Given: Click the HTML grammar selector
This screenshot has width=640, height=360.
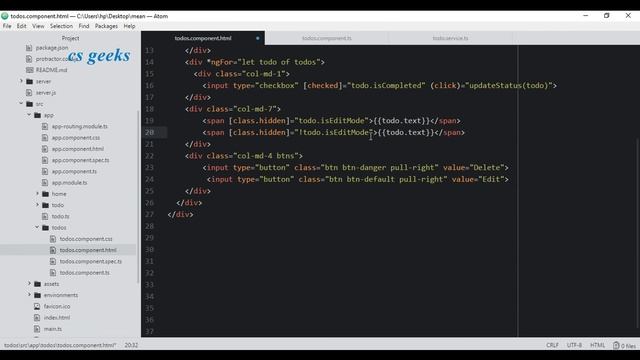Looking at the screenshot, I should pos(598,345).
